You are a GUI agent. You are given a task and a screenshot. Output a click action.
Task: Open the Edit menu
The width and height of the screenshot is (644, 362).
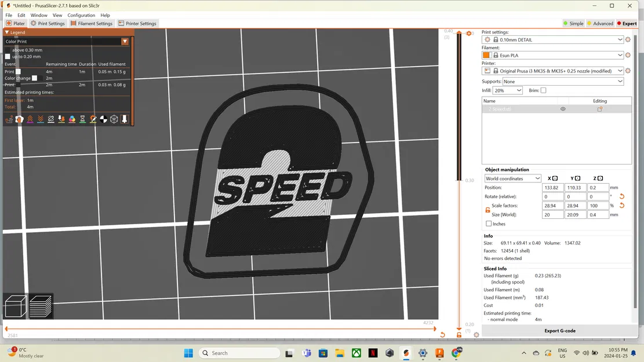point(21,15)
